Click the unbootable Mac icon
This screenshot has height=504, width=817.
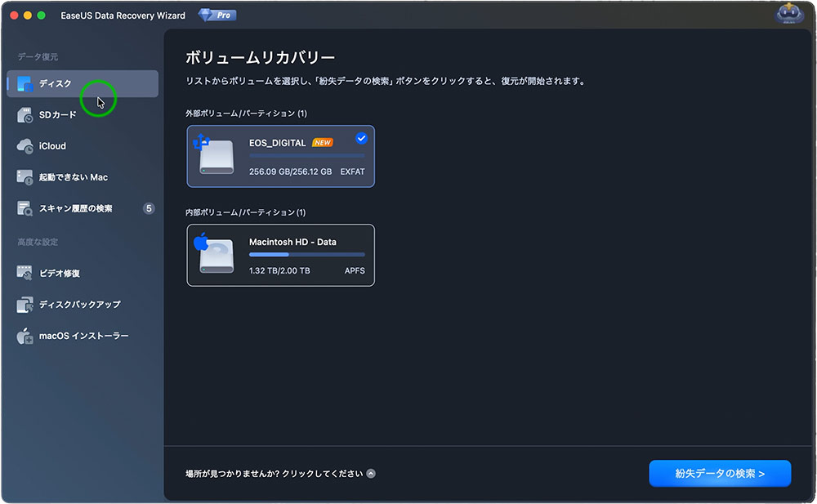tap(25, 177)
